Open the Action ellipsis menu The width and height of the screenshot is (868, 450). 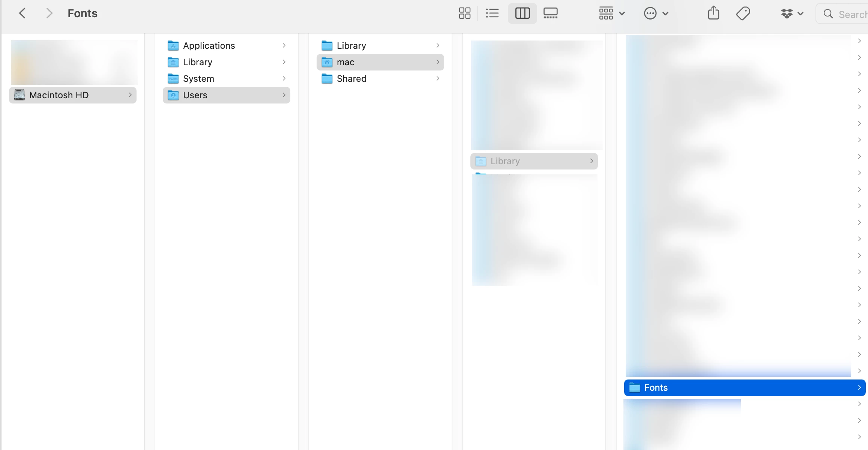(x=656, y=13)
